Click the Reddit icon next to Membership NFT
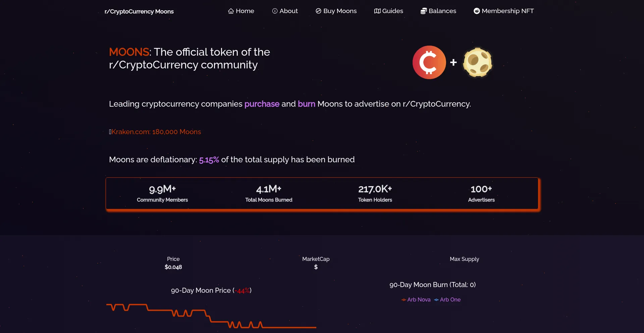 pyautogui.click(x=476, y=11)
